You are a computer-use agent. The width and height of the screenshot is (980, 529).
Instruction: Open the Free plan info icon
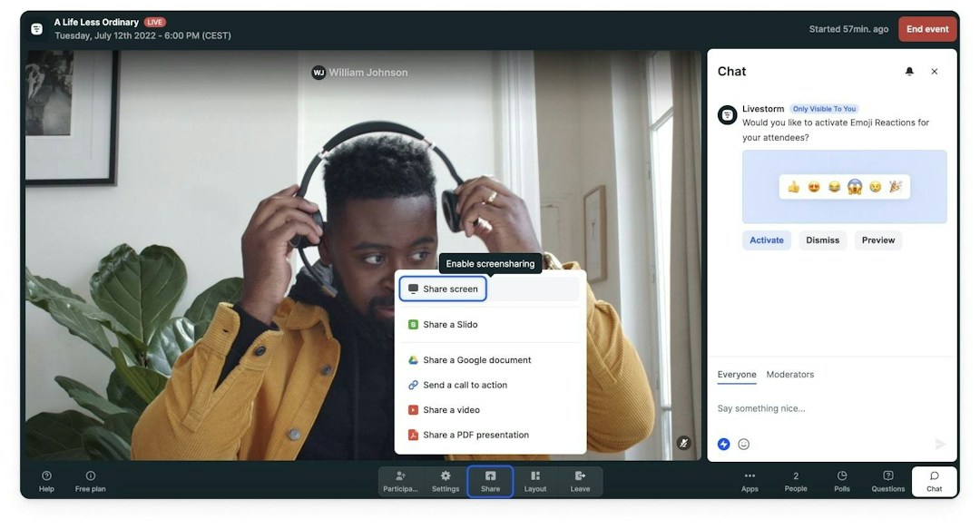[91, 482]
